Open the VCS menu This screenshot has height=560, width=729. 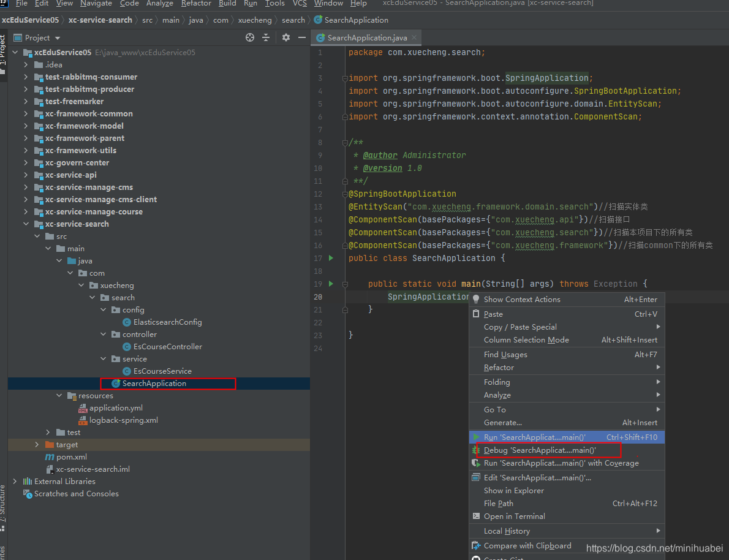tap(300, 3)
